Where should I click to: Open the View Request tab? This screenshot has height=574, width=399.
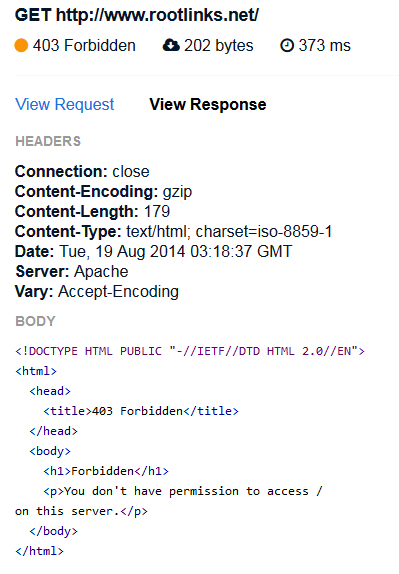(x=65, y=104)
